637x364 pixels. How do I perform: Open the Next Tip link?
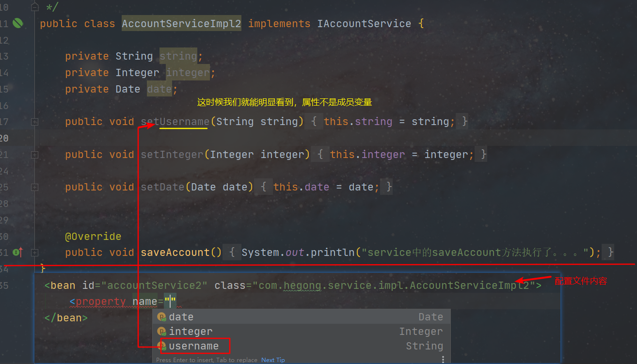tap(273, 360)
